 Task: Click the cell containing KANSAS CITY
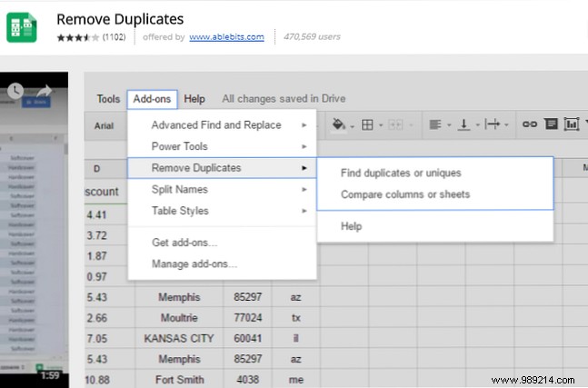[x=179, y=339]
